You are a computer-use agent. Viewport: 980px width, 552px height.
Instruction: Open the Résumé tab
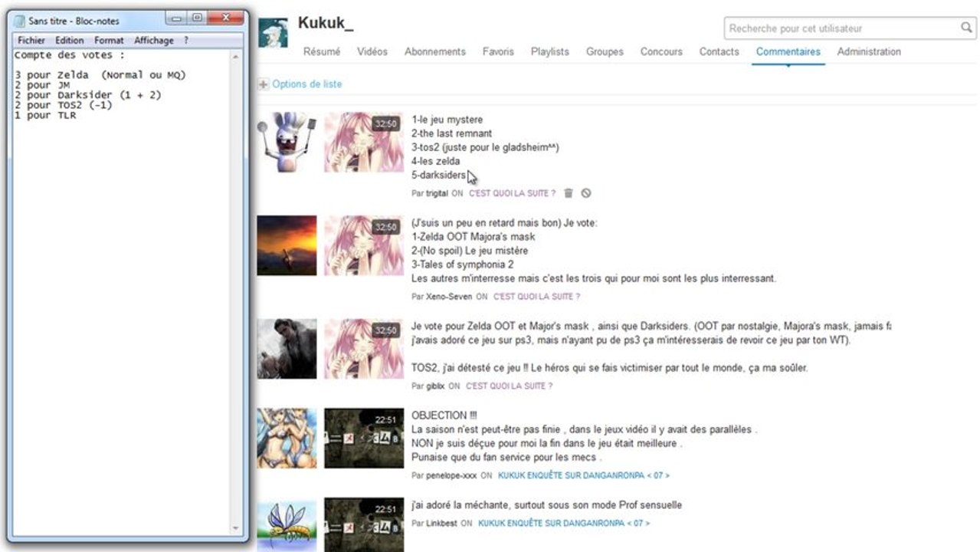(x=322, y=52)
